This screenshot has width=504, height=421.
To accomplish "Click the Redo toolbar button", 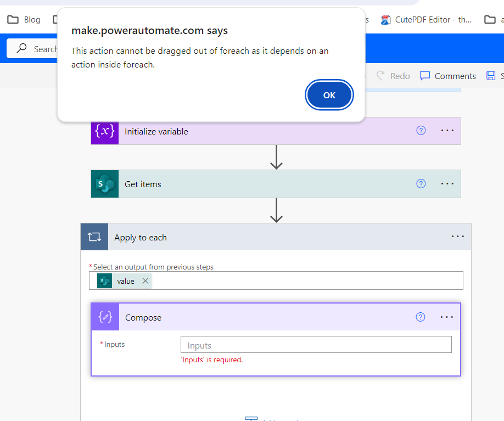I will coord(393,76).
